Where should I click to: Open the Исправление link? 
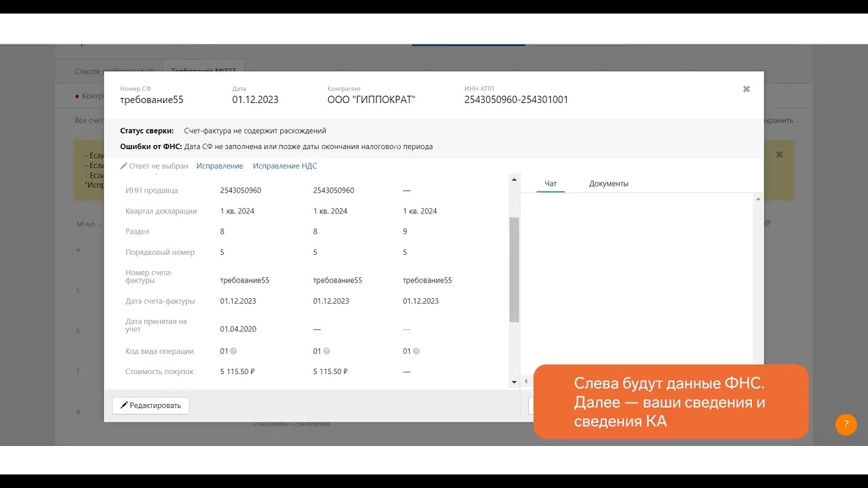pos(220,166)
